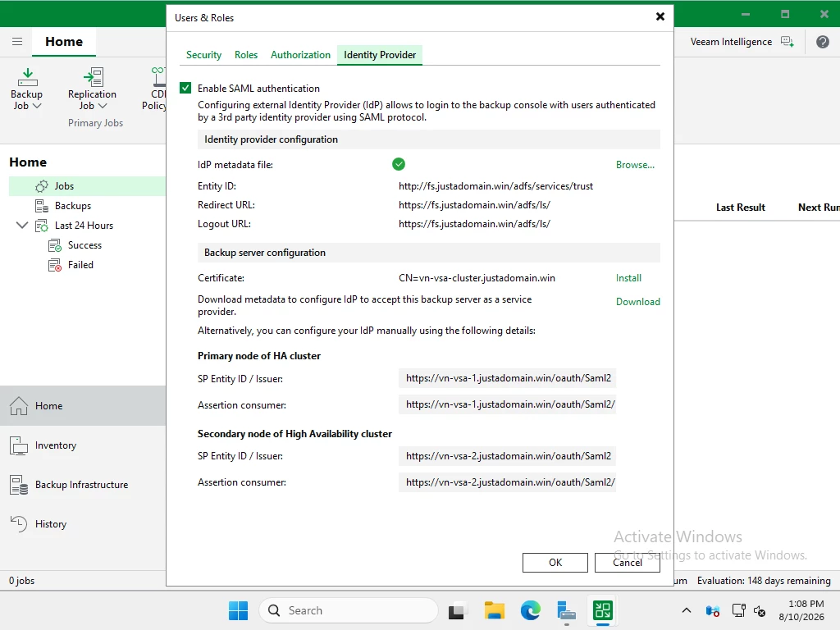
Task: Expand the Replication Job dropdown arrow
Action: coord(103,106)
